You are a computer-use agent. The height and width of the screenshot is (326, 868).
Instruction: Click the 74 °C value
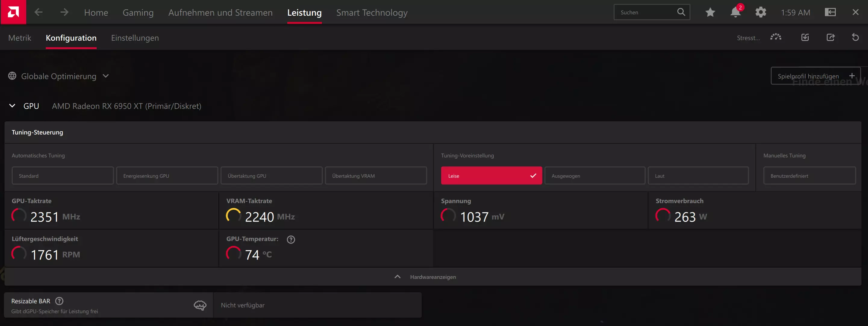258,255
